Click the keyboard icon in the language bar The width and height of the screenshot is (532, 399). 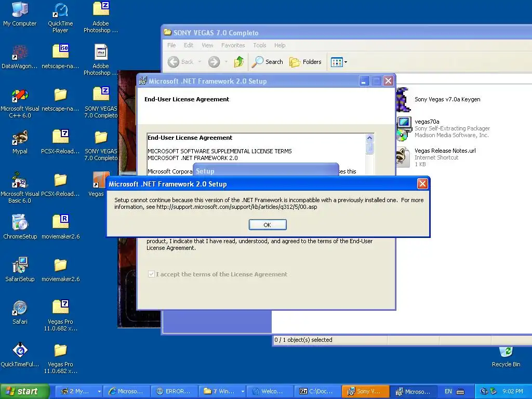(460, 392)
